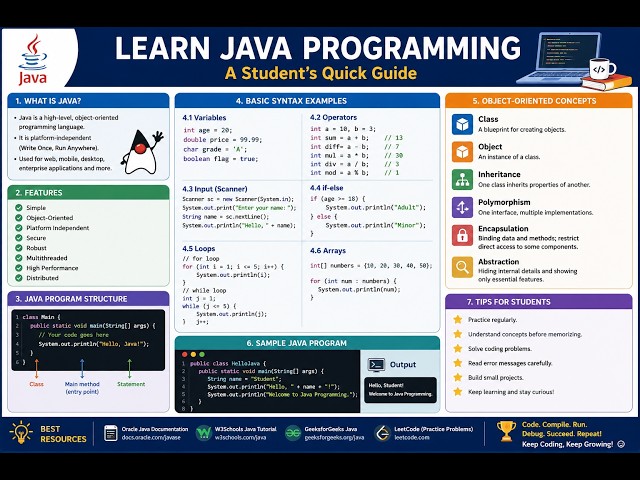Click the orange Class label under the code
The width and height of the screenshot is (640, 480).
[x=36, y=384]
